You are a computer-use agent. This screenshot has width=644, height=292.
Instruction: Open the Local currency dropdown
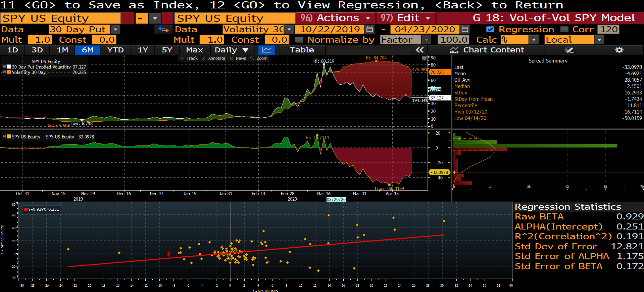pos(599,40)
